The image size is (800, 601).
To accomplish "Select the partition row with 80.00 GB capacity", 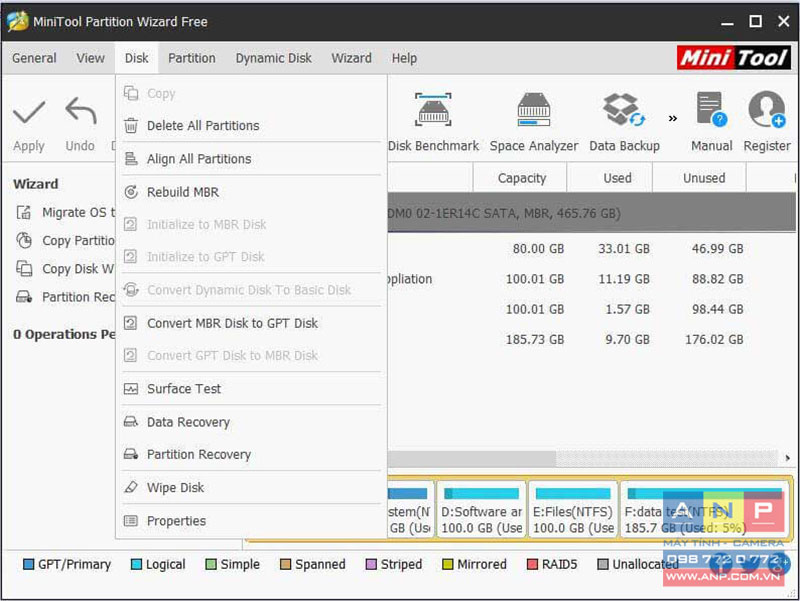I will pos(592,248).
